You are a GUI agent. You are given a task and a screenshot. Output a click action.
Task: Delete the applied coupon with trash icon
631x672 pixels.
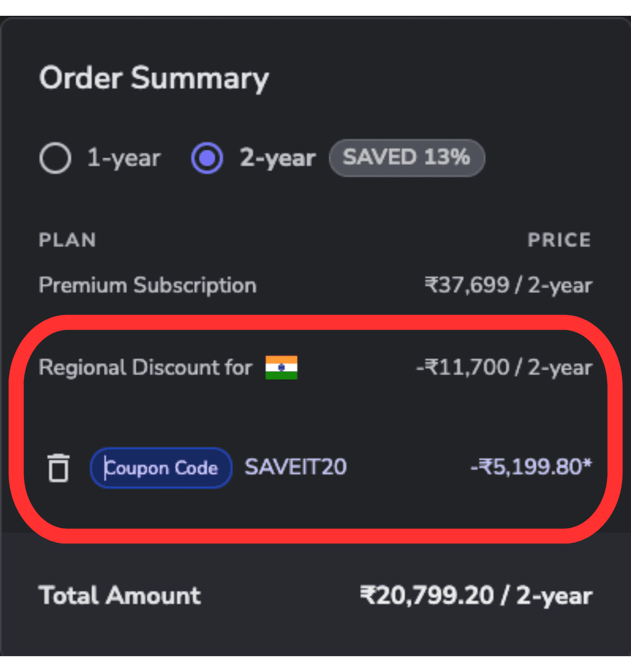point(58,467)
